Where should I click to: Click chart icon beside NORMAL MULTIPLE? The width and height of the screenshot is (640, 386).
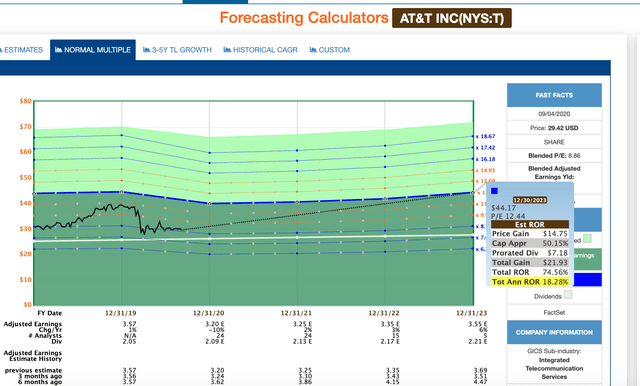pos(58,50)
